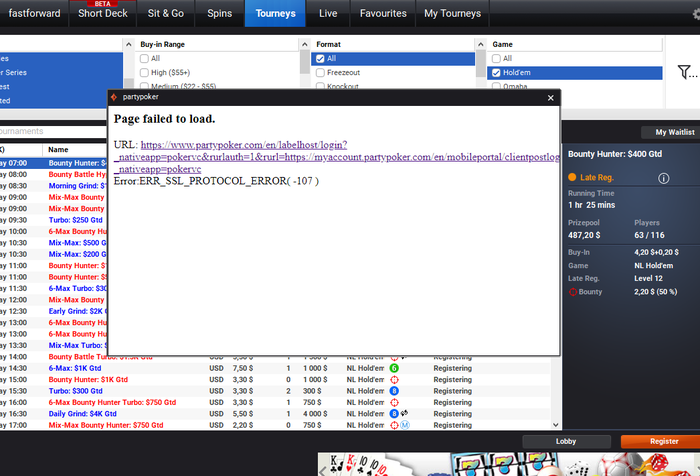The height and width of the screenshot is (476, 700).
Task: Click the Series filter list item
Action: [x=62, y=73]
